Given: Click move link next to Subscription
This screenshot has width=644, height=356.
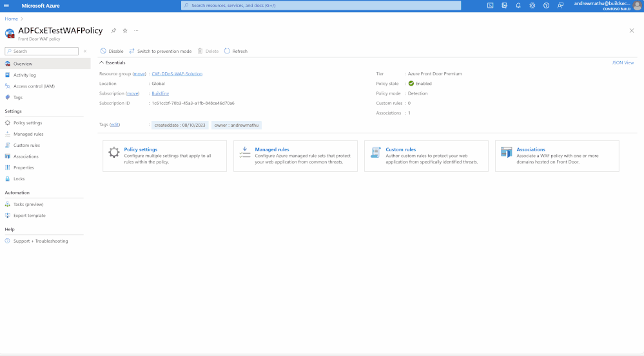Looking at the screenshot, I should 132,93.
